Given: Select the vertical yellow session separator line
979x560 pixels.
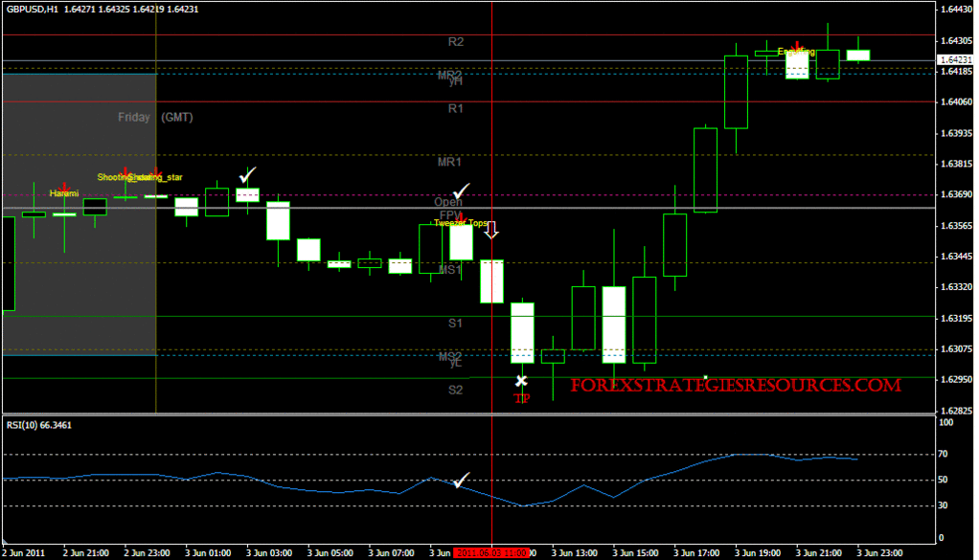Looking at the screenshot, I should coord(156,239).
